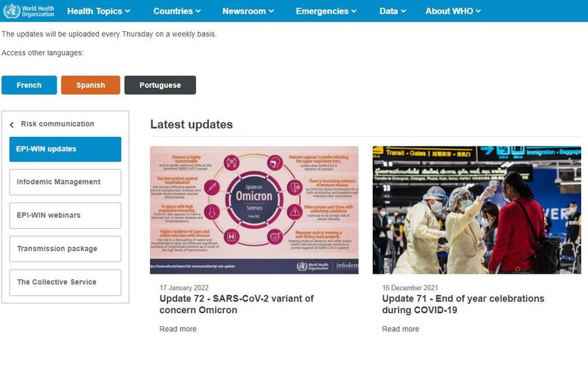This screenshot has width=588, height=367.
Task: Expand the Data menu
Action: [393, 11]
